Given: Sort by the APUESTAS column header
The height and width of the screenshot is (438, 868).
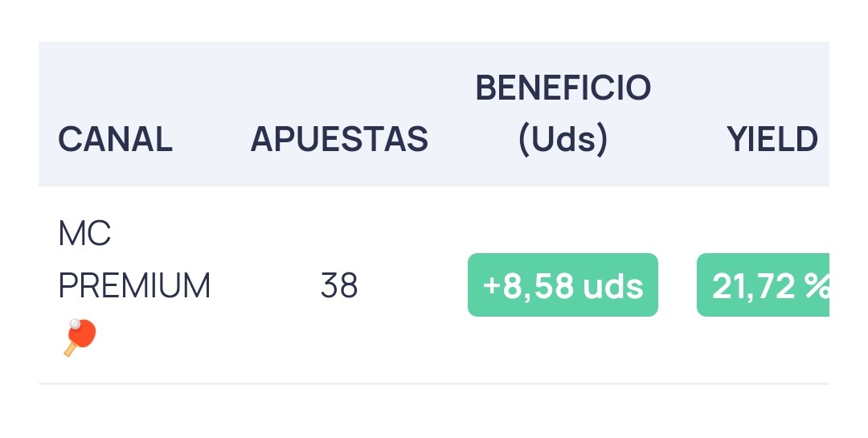Looking at the screenshot, I should (339, 139).
